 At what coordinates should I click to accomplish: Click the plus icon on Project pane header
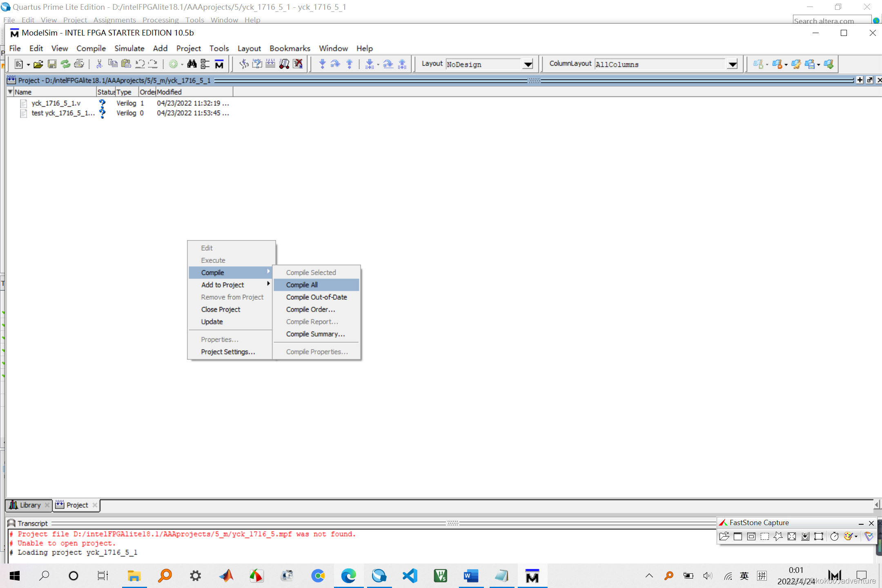tap(860, 80)
